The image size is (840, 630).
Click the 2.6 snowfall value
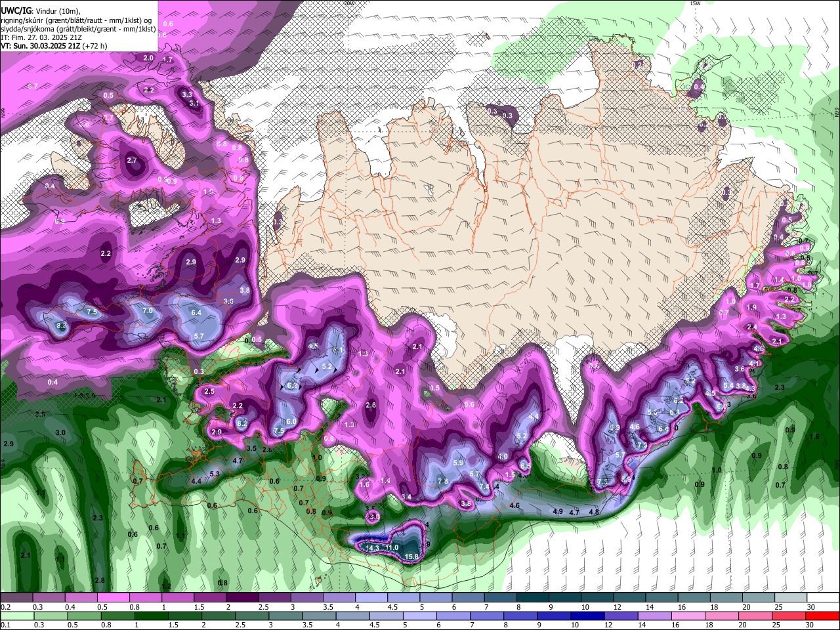(371, 405)
